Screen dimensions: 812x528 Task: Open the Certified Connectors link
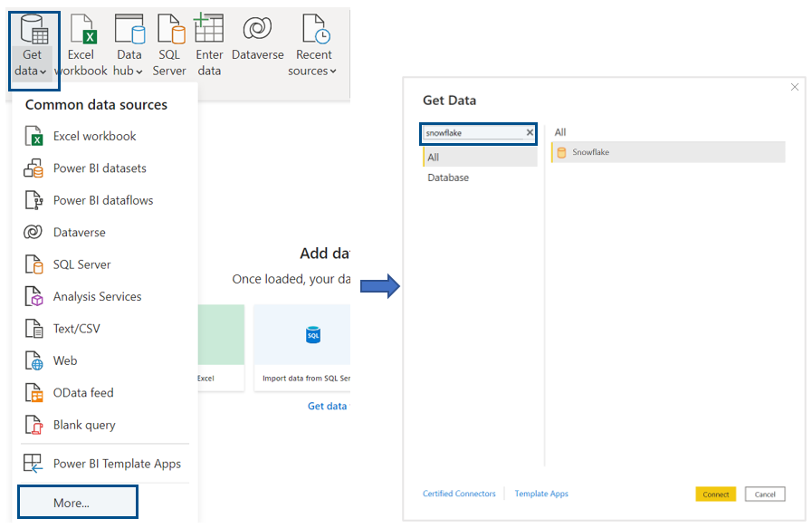(459, 494)
